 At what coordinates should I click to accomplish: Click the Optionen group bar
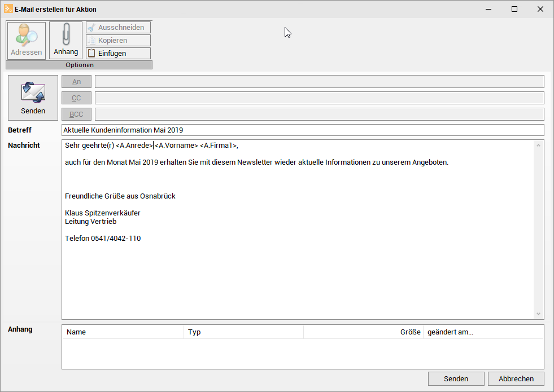[79, 64]
